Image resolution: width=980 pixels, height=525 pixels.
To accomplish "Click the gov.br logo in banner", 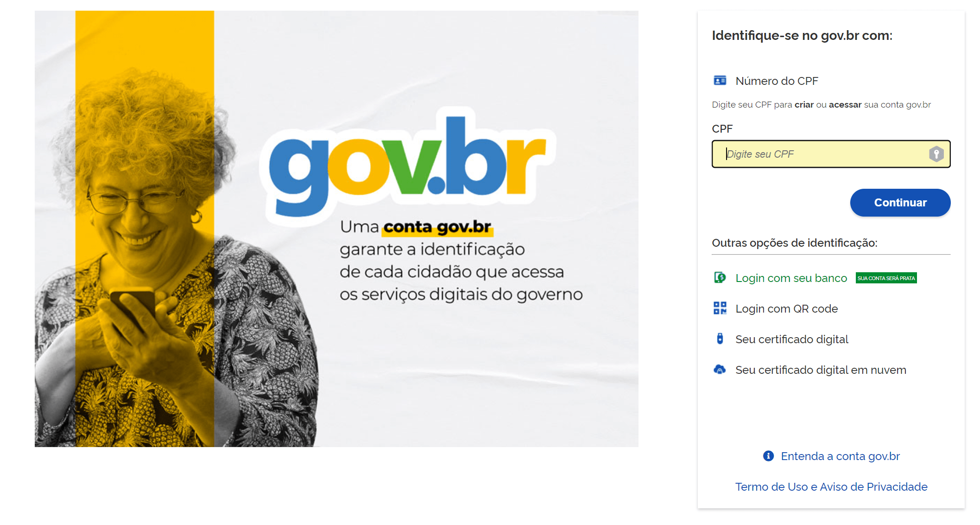I will pyautogui.click(x=408, y=166).
